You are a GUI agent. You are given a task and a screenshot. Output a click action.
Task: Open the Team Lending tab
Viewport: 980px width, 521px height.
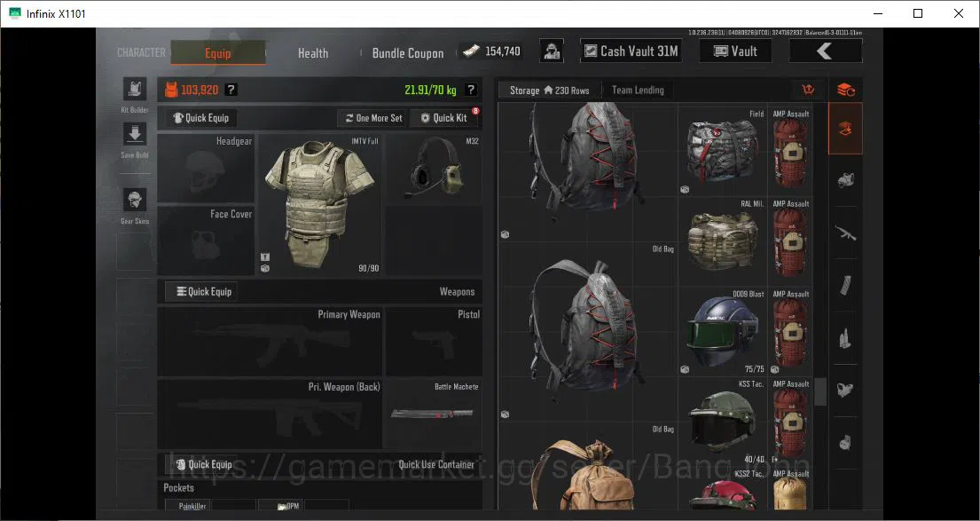click(638, 90)
